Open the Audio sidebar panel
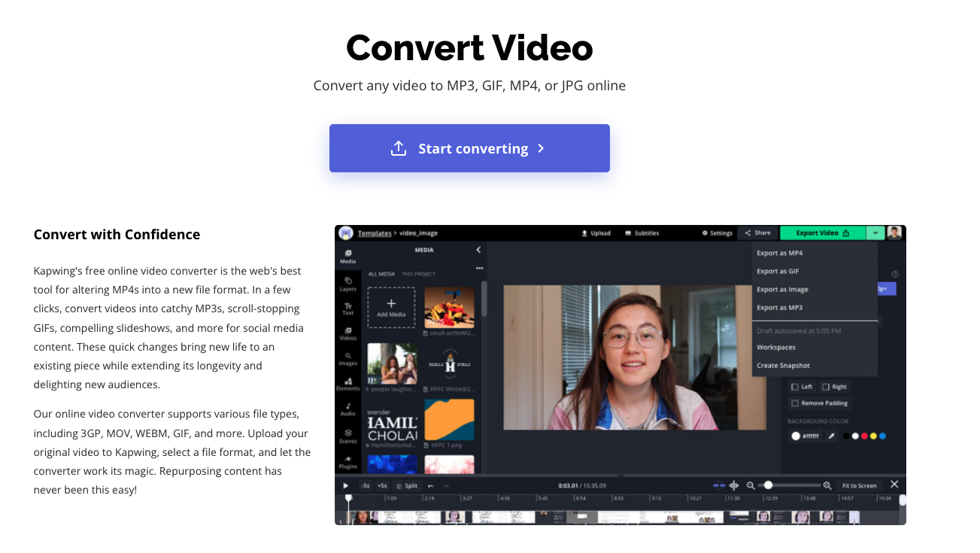The height and width of the screenshot is (553, 980). point(347,409)
